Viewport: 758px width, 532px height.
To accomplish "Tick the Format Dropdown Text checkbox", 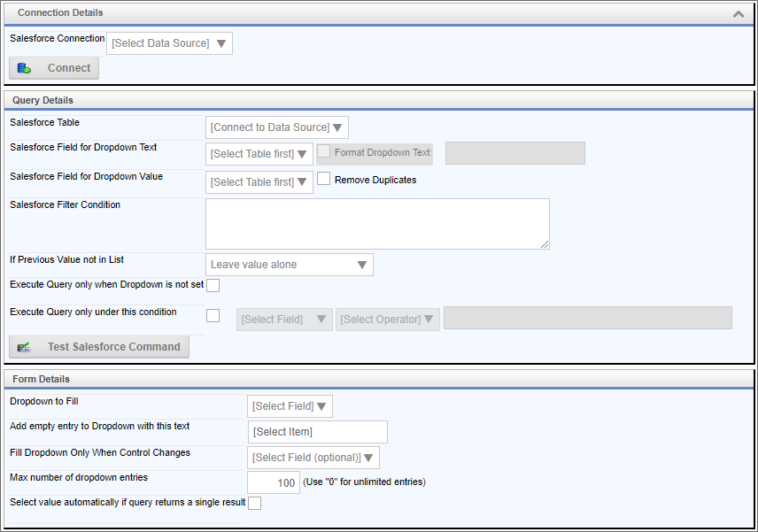I will 323,151.
